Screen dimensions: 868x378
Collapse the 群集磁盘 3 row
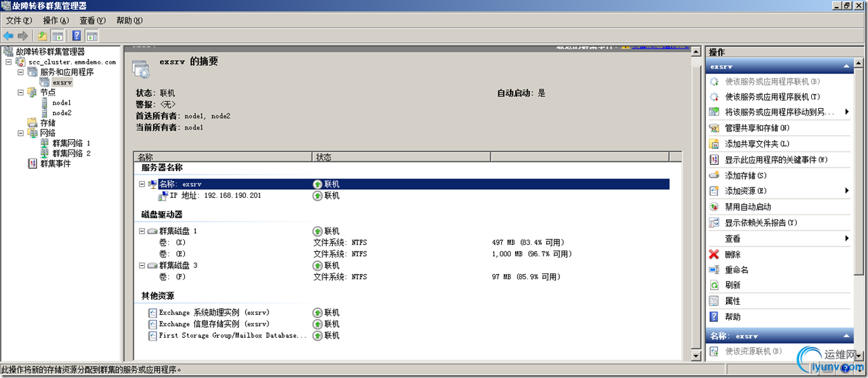[142, 265]
